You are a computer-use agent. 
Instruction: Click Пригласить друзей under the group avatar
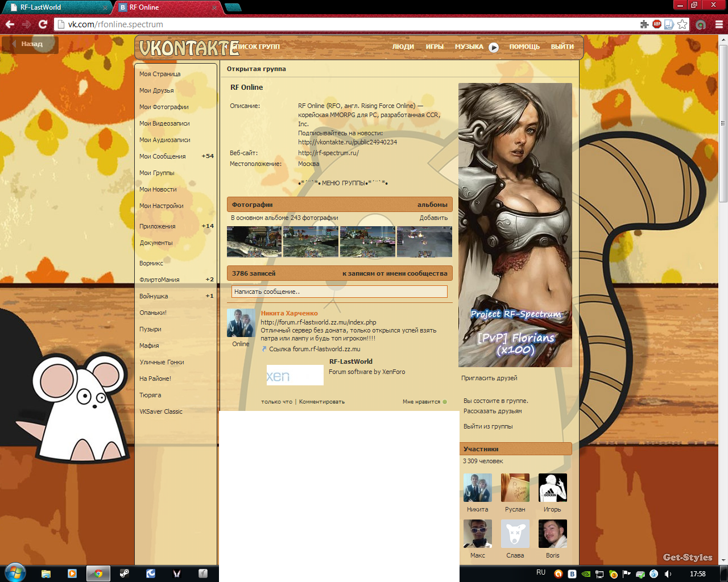tap(489, 378)
